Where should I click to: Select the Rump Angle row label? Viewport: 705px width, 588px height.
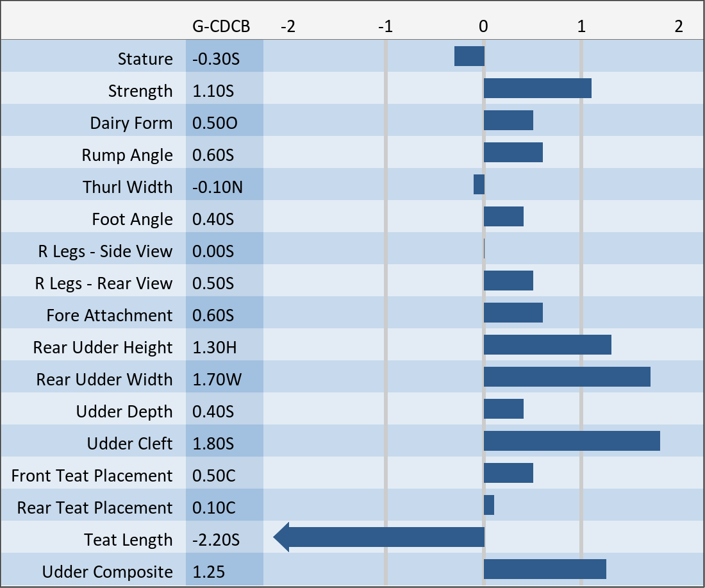point(127,155)
